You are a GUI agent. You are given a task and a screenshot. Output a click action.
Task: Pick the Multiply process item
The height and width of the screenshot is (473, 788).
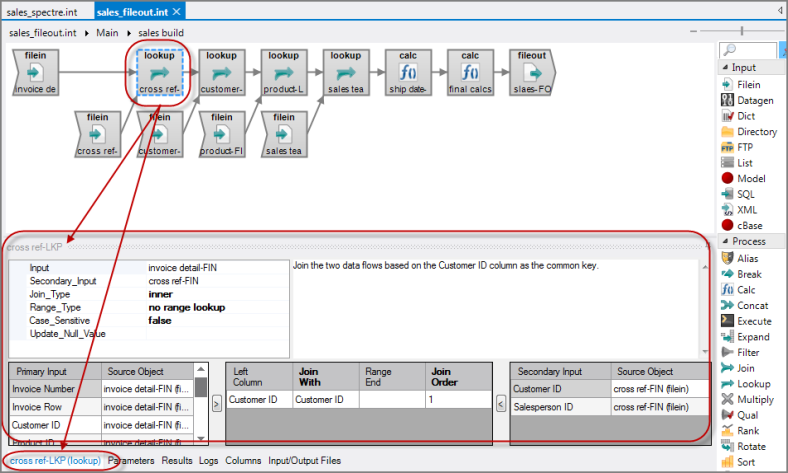pos(748,399)
